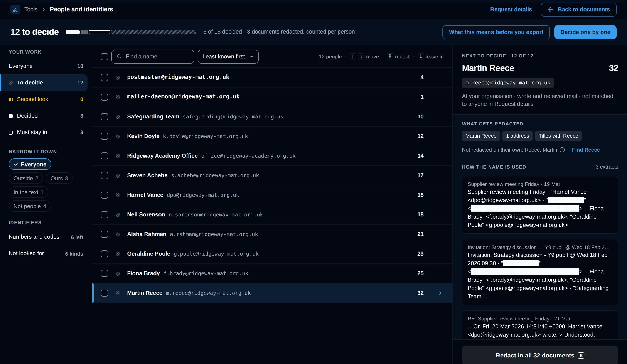The image size is (627, 364).
Task: Open the Must stay in list
Action: click(46, 132)
